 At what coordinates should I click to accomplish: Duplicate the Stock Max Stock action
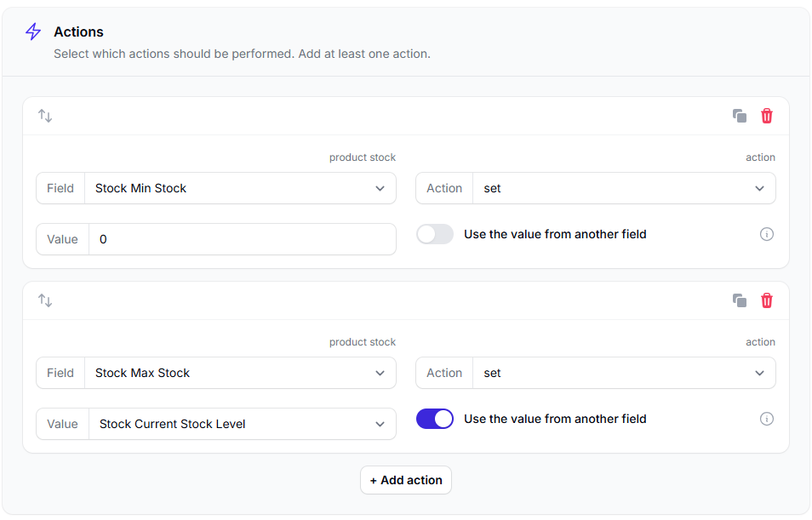[740, 300]
